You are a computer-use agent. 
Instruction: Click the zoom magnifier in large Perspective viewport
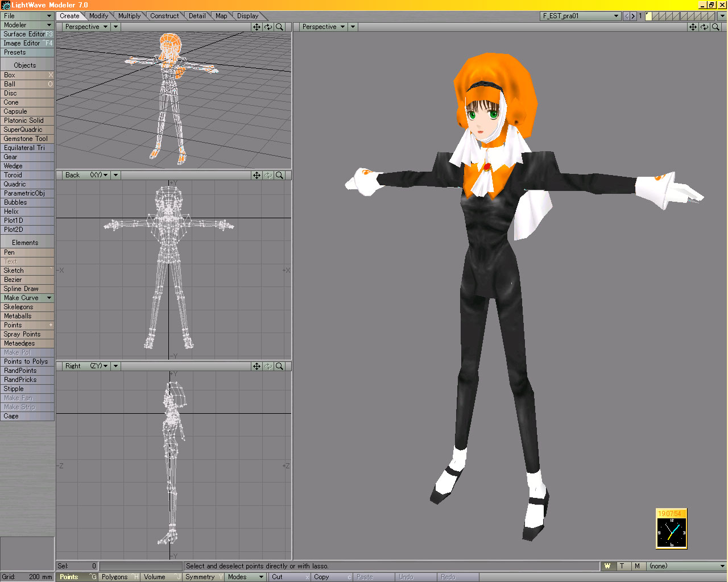click(715, 27)
